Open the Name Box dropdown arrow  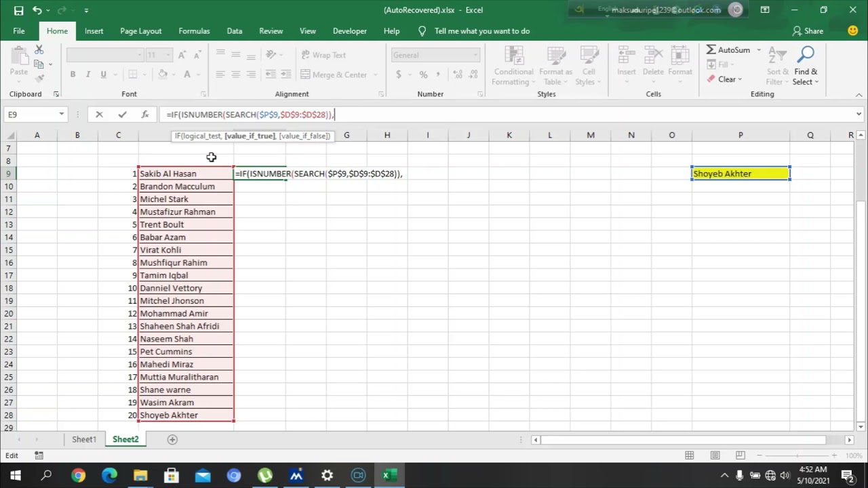pos(61,115)
